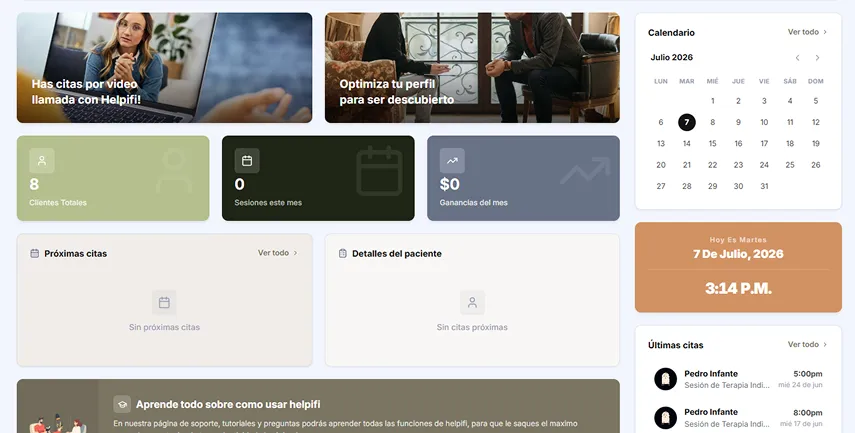855x433 pixels.
Task: Click the Últimas citas heading
Action: (676, 345)
